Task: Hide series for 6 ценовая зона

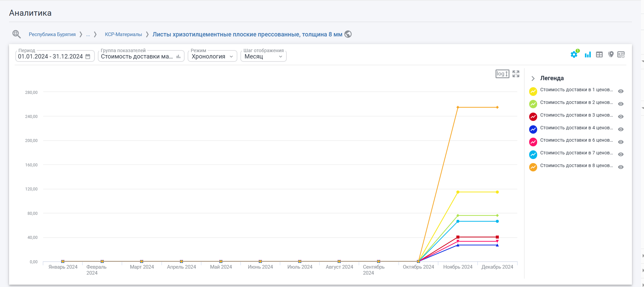Action: [621, 142]
